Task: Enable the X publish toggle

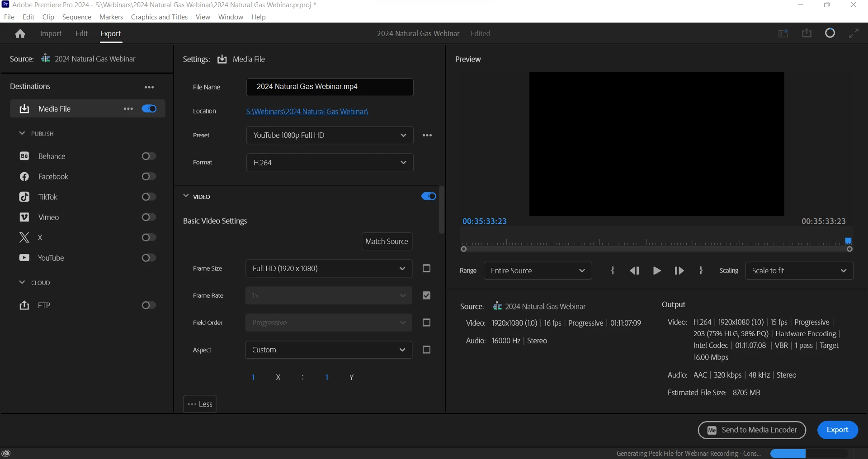Action: coord(149,237)
